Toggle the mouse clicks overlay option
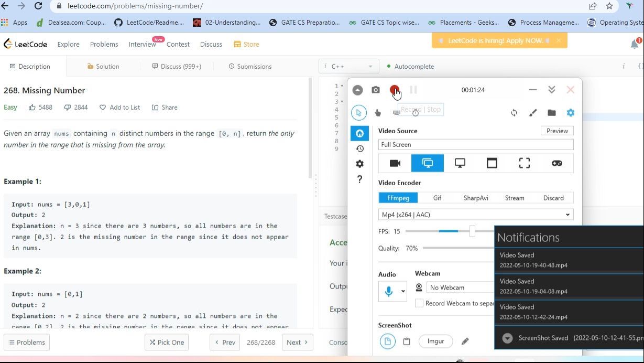This screenshot has width=644, height=363. (378, 113)
